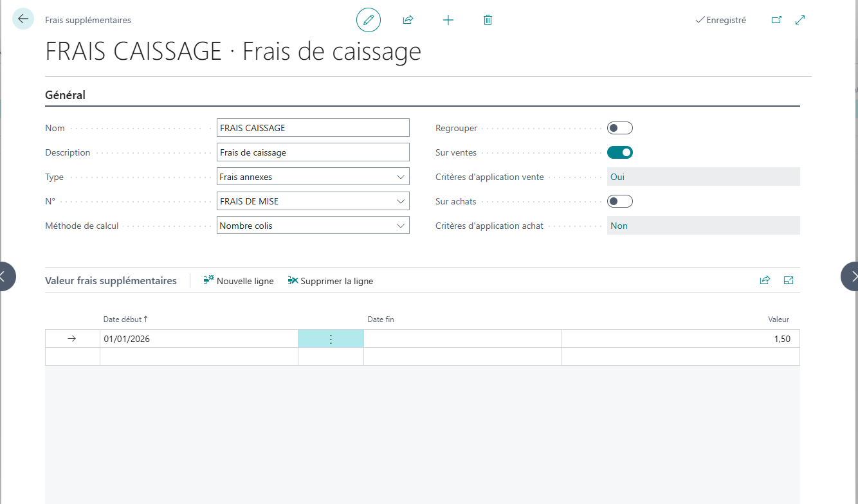Click Valeur frais supplémentaires section title
Viewport: 858px width, 504px height.
pos(111,281)
